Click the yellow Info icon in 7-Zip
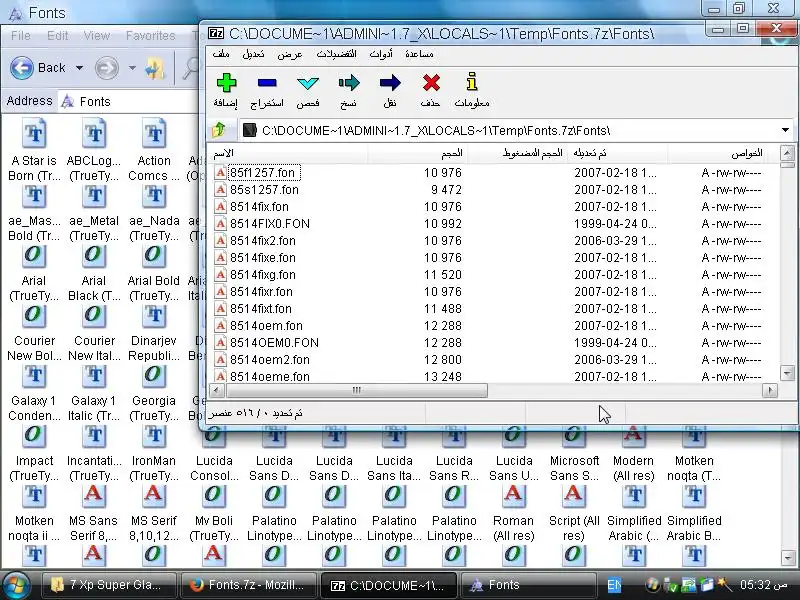Screen dimensions: 800x600 pyautogui.click(x=472, y=82)
